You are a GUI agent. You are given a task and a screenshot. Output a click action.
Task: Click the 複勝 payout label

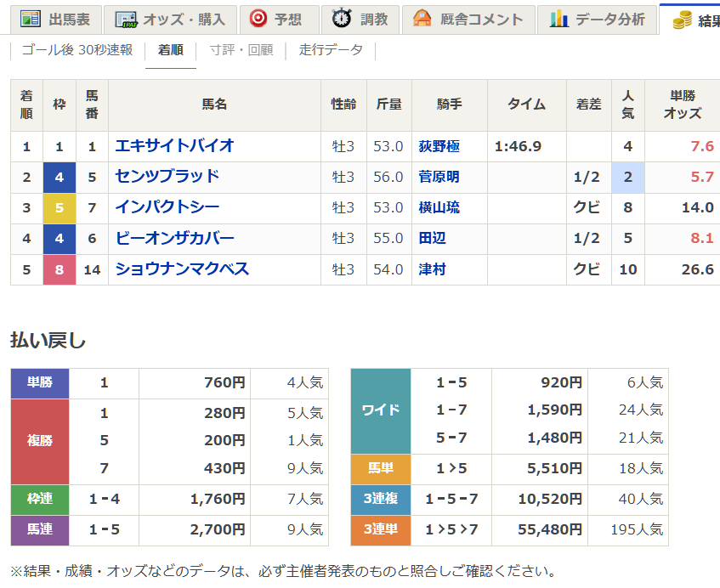(x=40, y=441)
